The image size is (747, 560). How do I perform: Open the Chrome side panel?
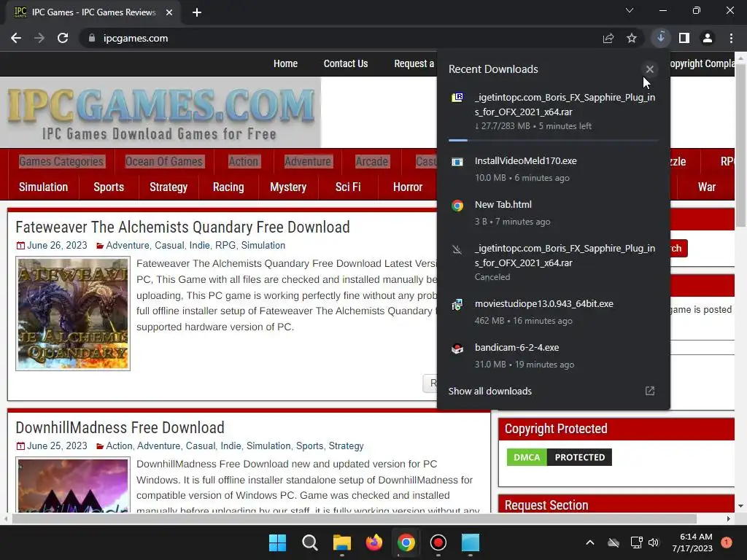(684, 38)
